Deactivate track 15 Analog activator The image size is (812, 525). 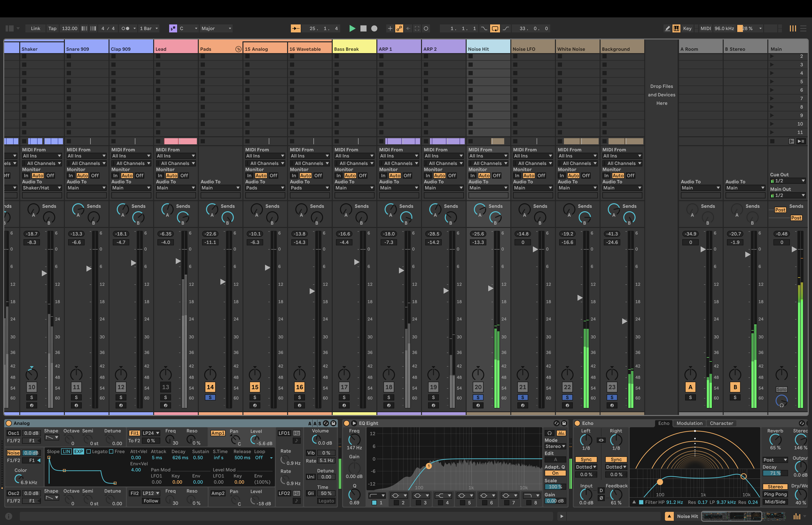pyautogui.click(x=255, y=387)
